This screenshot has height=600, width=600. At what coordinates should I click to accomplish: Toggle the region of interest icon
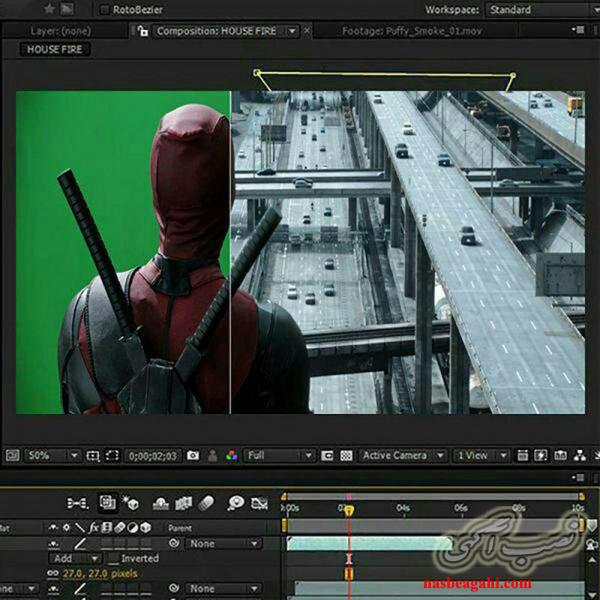tap(326, 456)
